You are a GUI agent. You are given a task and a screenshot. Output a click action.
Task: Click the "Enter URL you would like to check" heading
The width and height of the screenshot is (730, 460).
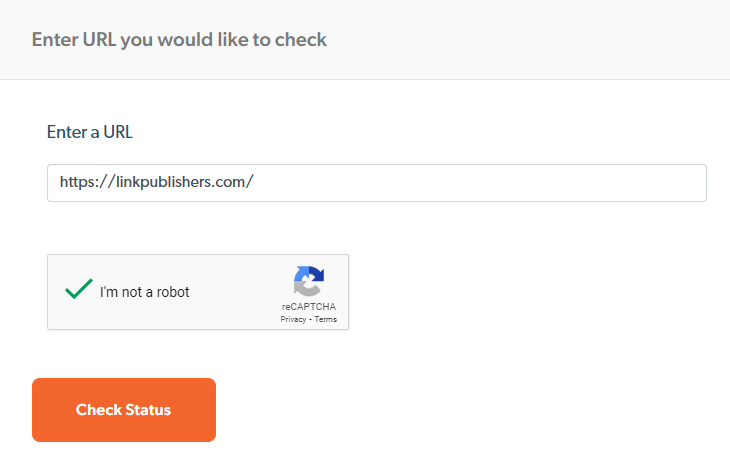coord(179,40)
